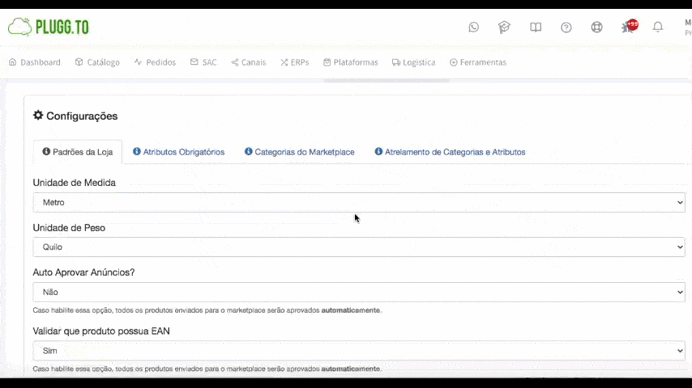Open Validar que produto possua EAN dropdown
Screen dimensions: 692x388
(359, 350)
